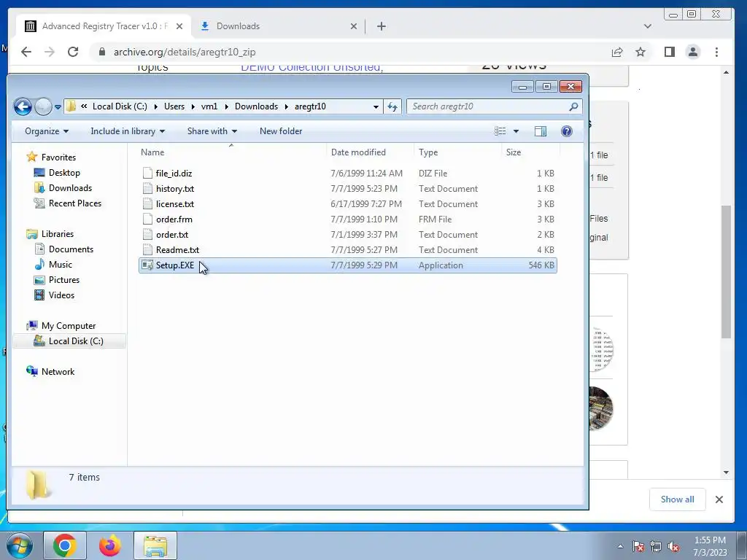Show hidden system tray icons
Viewport: 747px width, 560px height.
(620, 546)
